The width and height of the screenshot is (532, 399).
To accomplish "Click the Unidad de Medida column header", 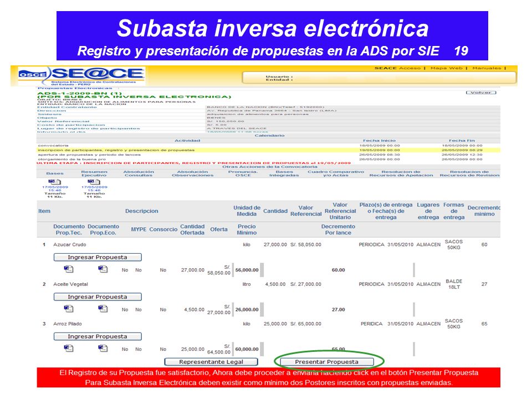I will tap(247, 211).
